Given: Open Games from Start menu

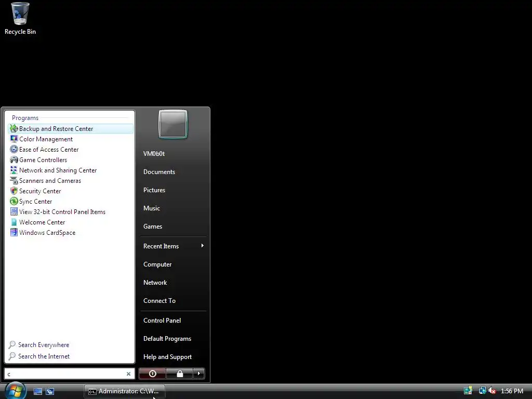Looking at the screenshot, I should tap(153, 227).
